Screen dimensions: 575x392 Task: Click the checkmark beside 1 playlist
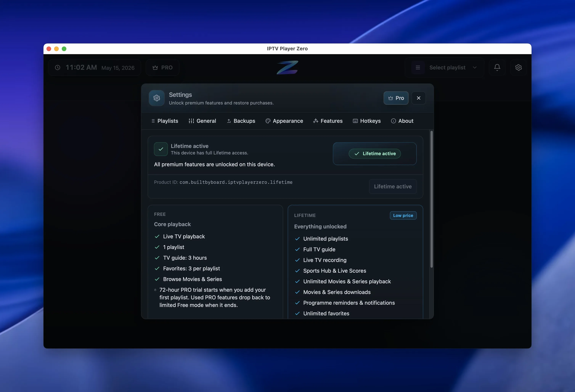tap(157, 247)
